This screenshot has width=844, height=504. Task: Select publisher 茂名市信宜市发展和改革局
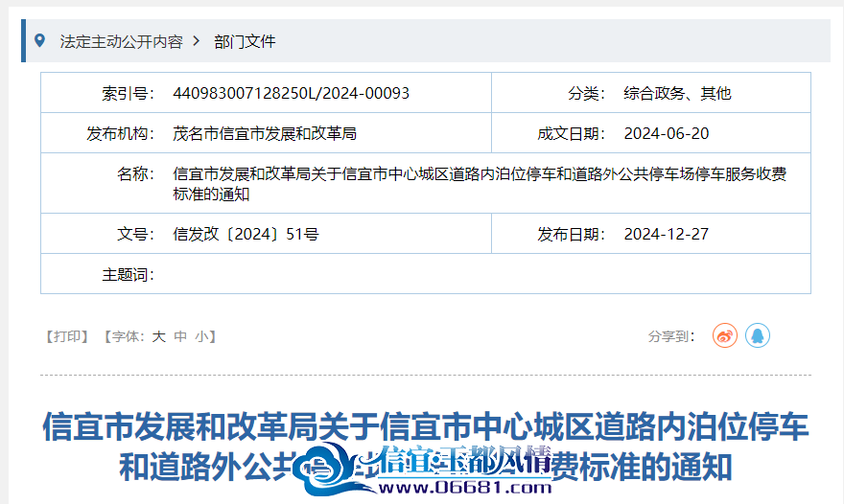[265, 133]
